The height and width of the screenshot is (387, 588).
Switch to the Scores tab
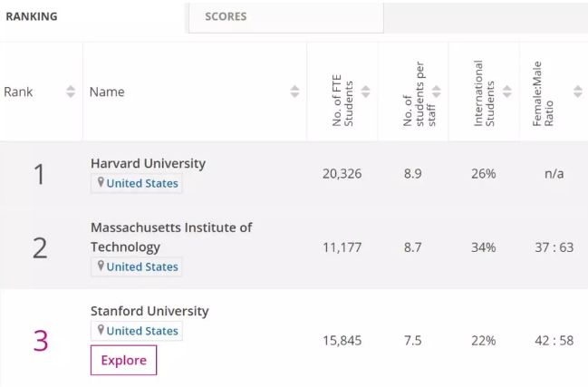point(226,16)
